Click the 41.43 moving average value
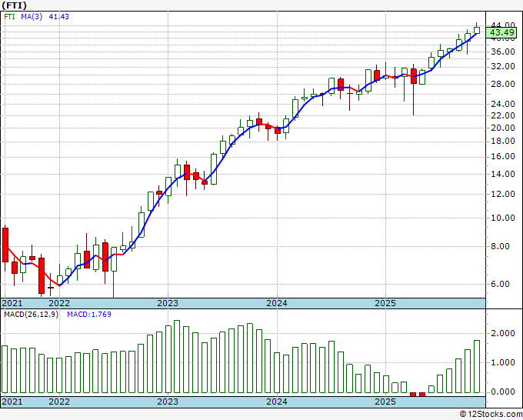This screenshot has width=523, height=420. (59, 16)
